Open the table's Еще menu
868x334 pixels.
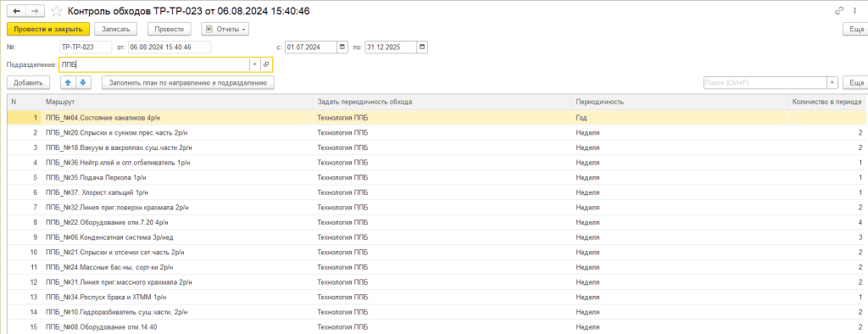(854, 82)
